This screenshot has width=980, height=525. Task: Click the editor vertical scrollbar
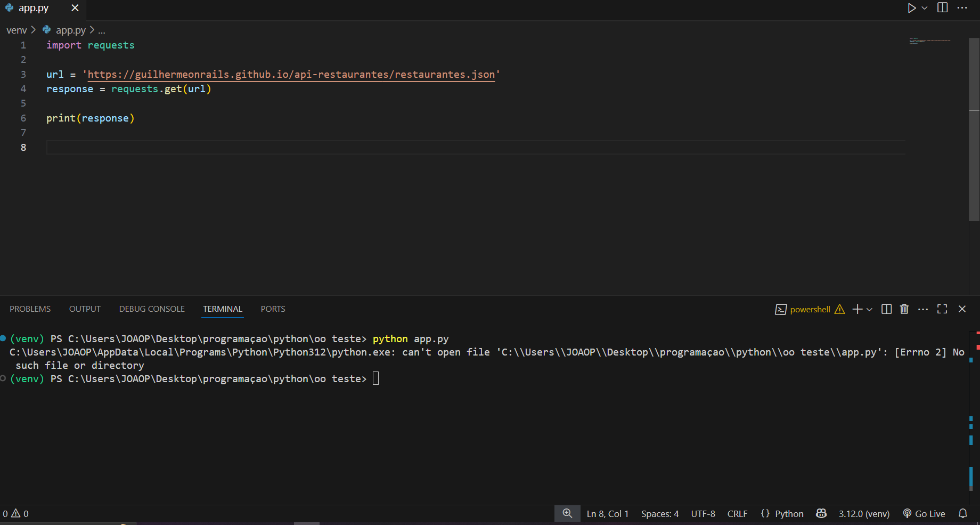[x=974, y=130]
